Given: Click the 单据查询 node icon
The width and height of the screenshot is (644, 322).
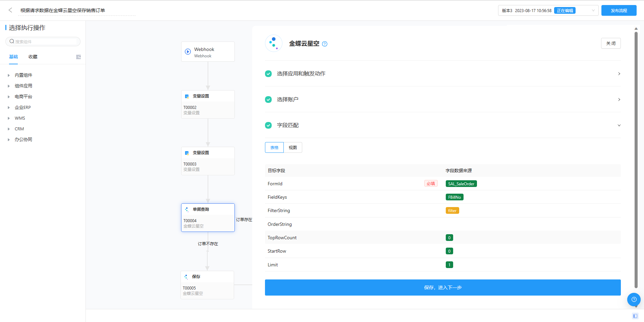Looking at the screenshot, I should [x=187, y=209].
